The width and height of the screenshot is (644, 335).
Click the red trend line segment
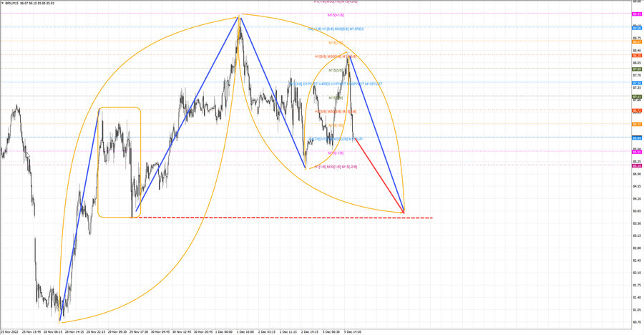pos(379,175)
